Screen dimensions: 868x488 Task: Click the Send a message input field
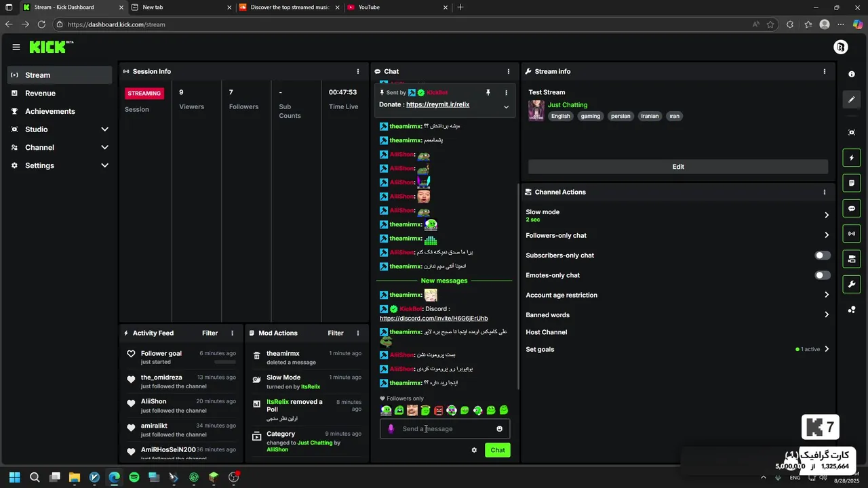(445, 428)
